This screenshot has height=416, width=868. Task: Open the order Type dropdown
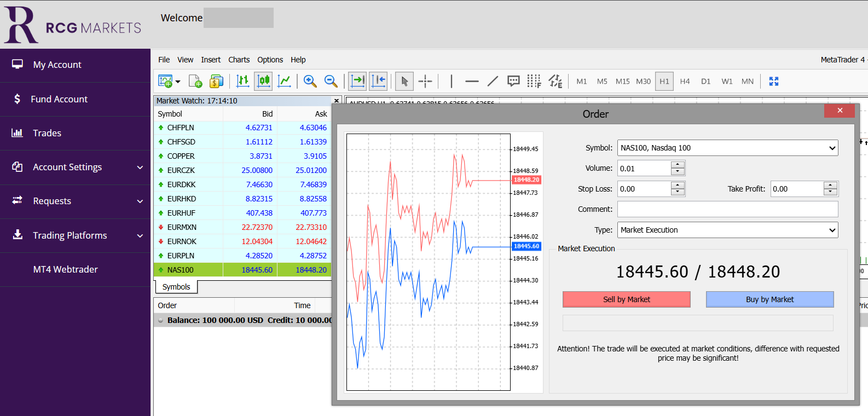tap(727, 230)
